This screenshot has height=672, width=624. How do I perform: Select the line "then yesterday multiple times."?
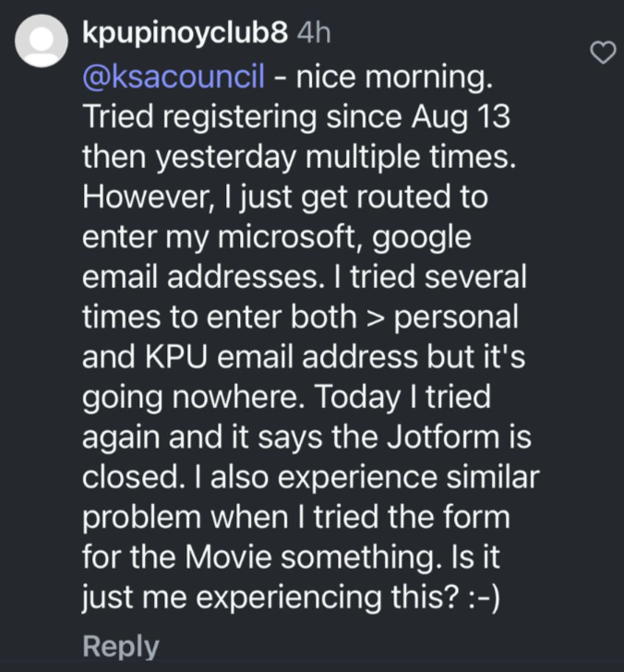click(x=299, y=156)
